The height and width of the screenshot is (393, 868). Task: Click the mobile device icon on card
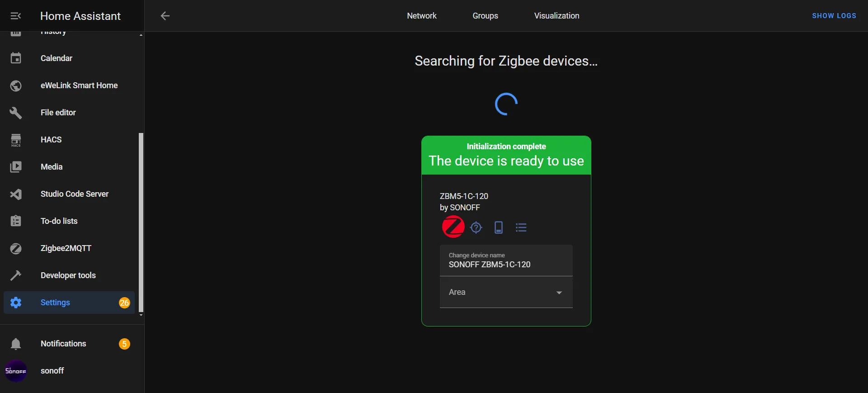pyautogui.click(x=499, y=227)
